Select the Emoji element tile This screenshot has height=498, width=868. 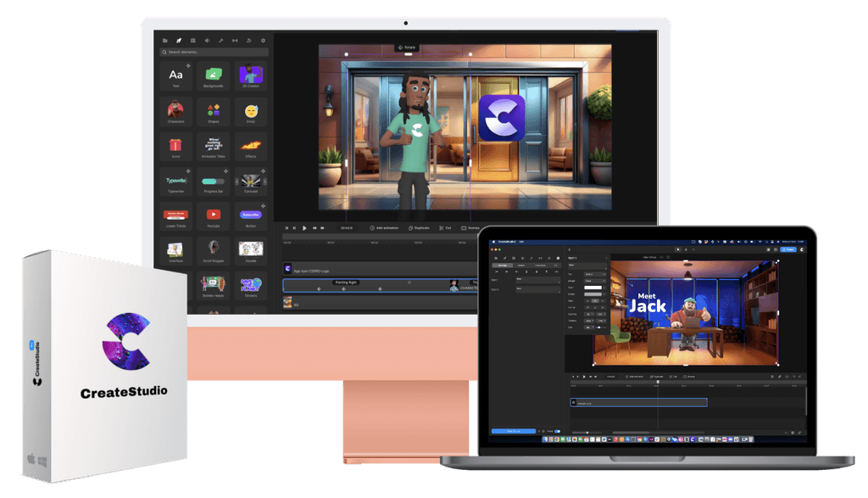pos(251,112)
